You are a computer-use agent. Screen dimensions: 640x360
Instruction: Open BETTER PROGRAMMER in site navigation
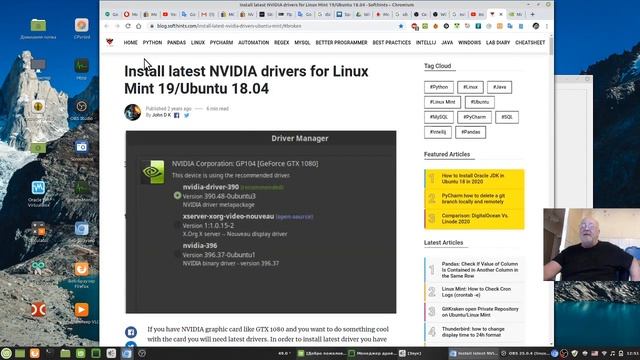(341, 42)
